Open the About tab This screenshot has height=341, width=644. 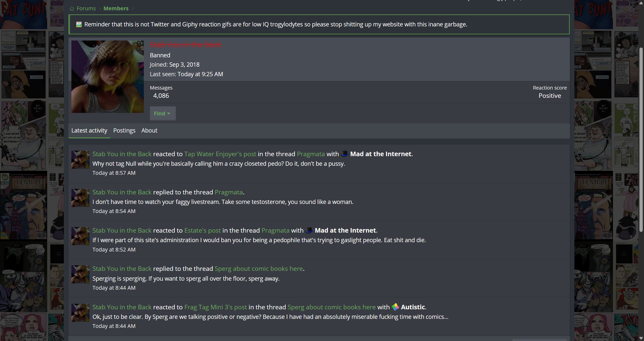coord(149,131)
